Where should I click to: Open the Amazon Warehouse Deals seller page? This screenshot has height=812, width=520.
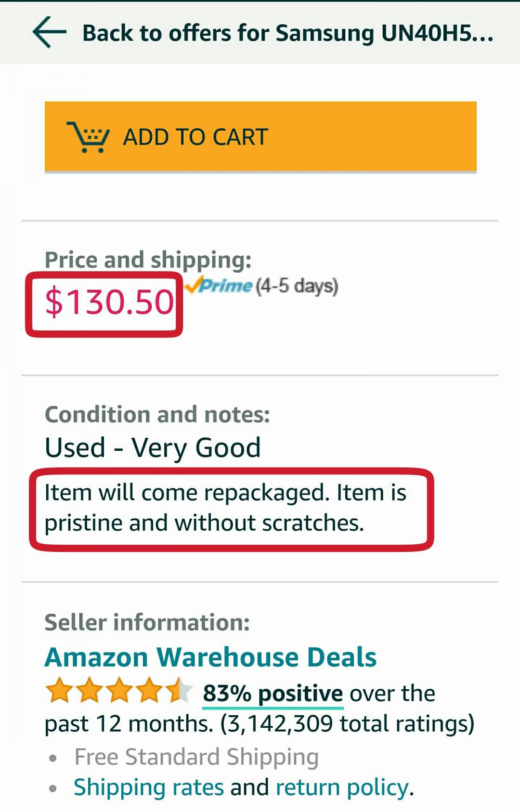(x=210, y=657)
